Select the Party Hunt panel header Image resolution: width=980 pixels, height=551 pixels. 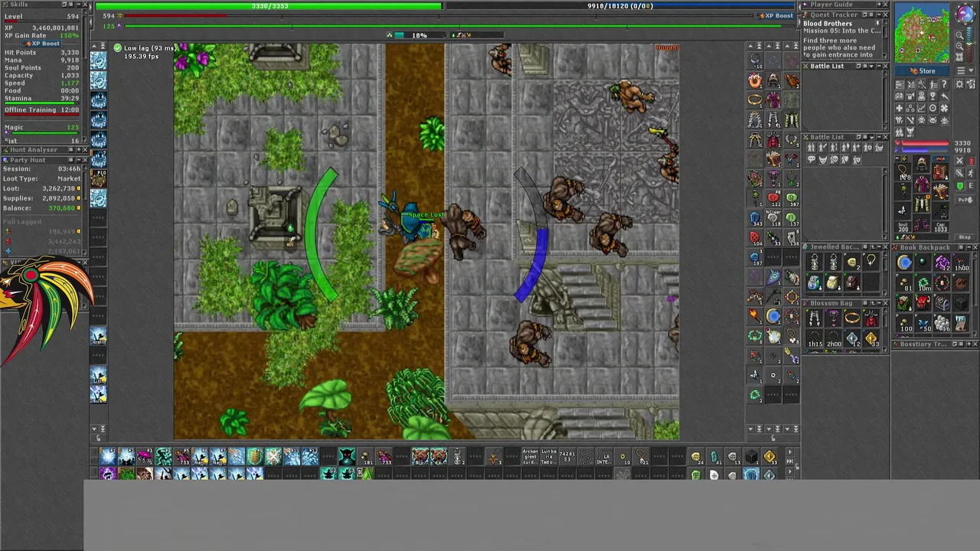pyautogui.click(x=44, y=160)
